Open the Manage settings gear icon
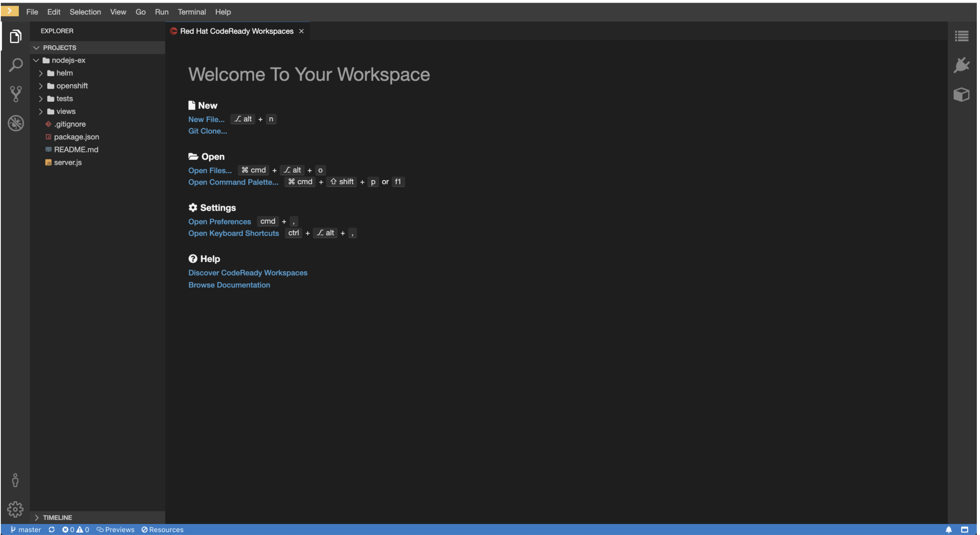Screen dimensions: 980x535 (15, 509)
